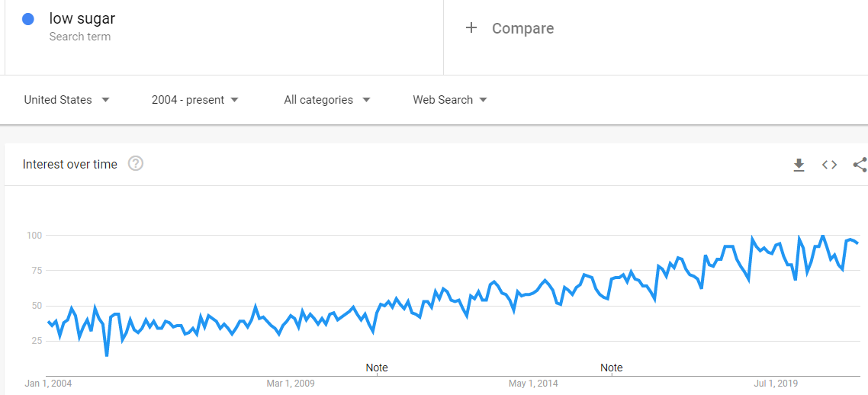
Task: Change the Web Search type dropdown
Action: [x=450, y=100]
